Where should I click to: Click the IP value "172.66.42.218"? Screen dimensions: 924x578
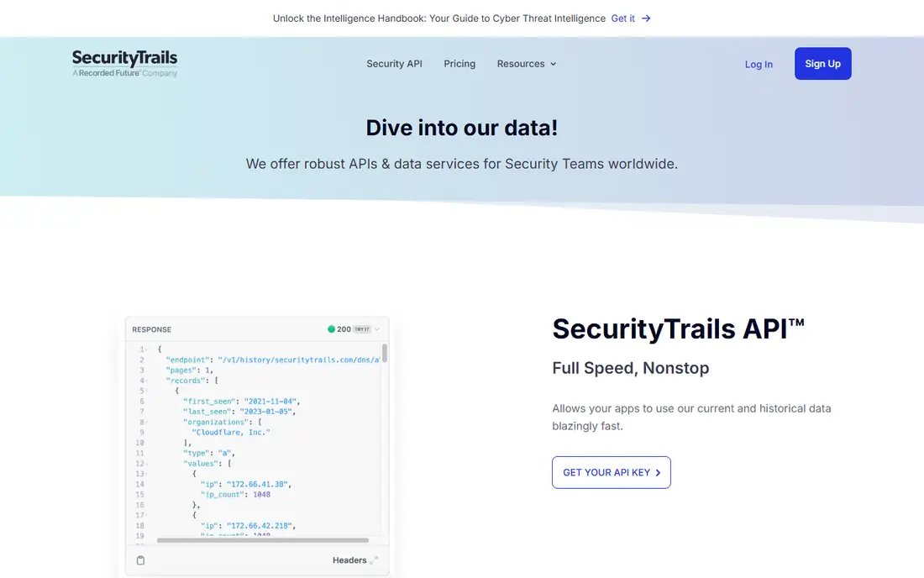coord(260,526)
